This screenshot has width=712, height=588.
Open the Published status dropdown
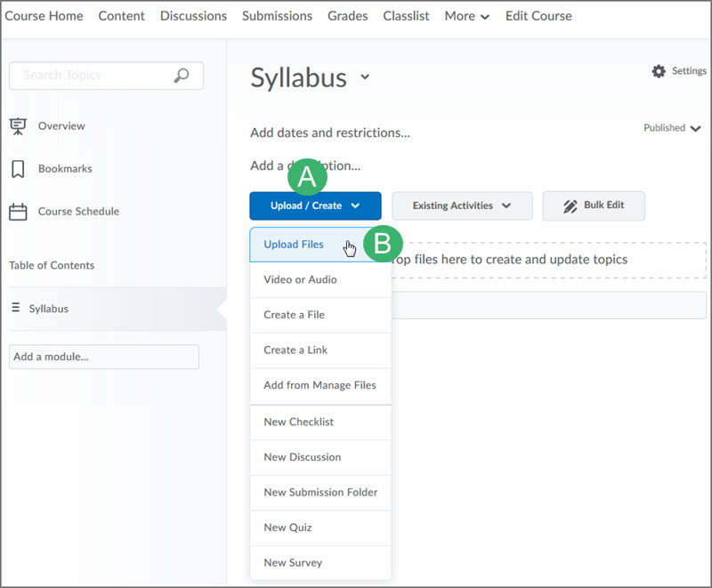672,128
